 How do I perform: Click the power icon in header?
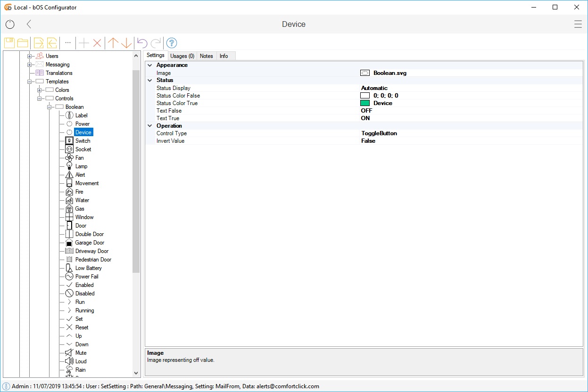(x=10, y=24)
